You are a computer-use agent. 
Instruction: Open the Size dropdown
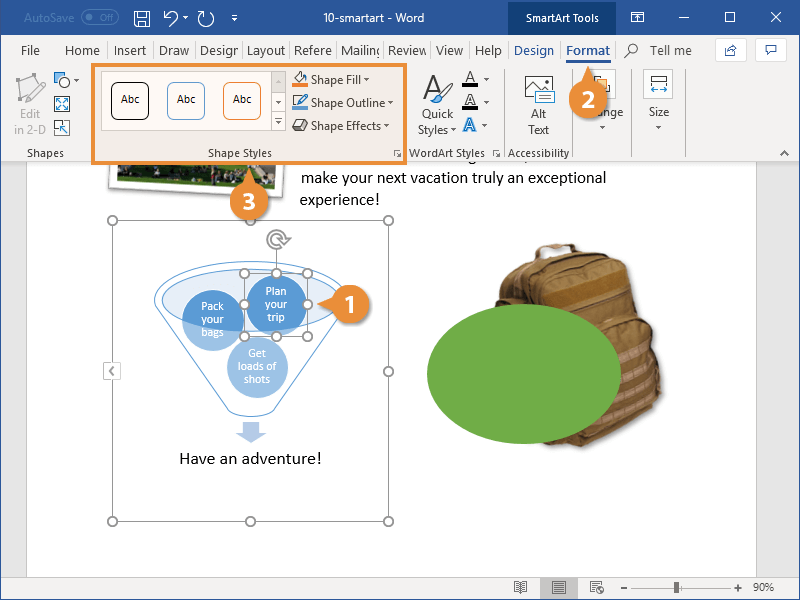point(658,113)
